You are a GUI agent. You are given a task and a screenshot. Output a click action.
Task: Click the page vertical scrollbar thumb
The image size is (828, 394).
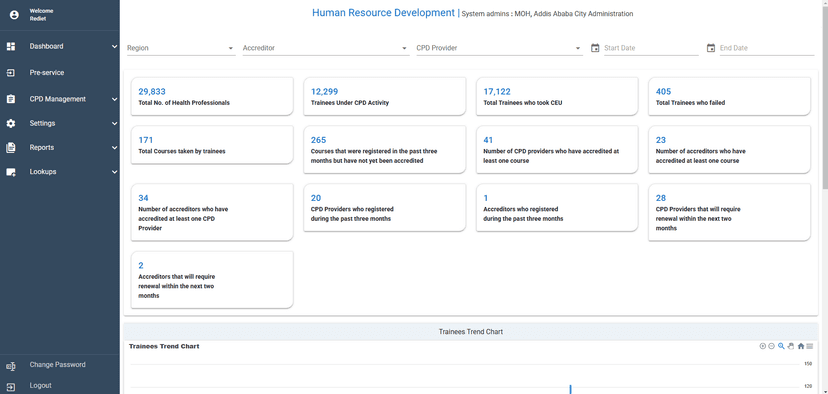[x=825, y=98]
